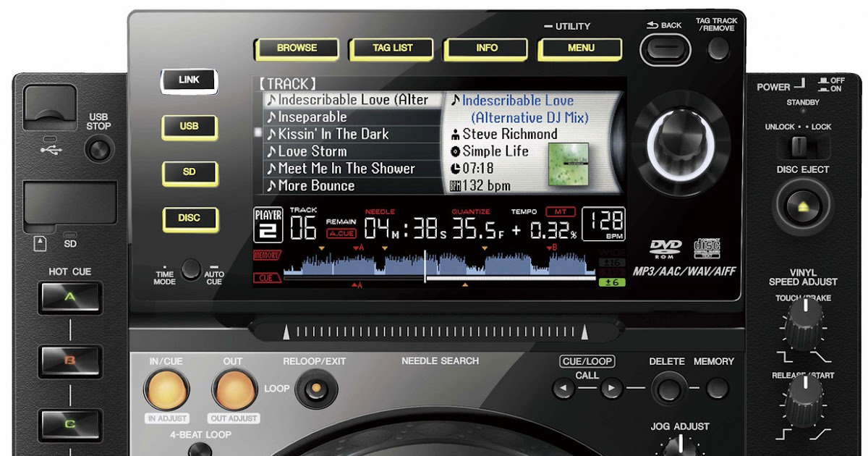Screen dimensions: 868x456
Task: Toggle the TIME MODE / AUTO CUE button
Action: click(190, 270)
